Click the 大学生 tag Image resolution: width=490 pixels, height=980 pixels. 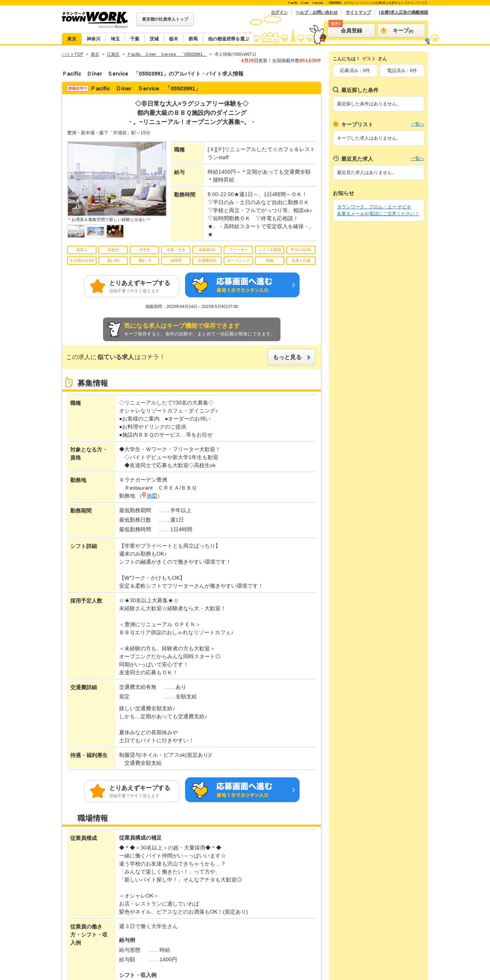(144, 250)
